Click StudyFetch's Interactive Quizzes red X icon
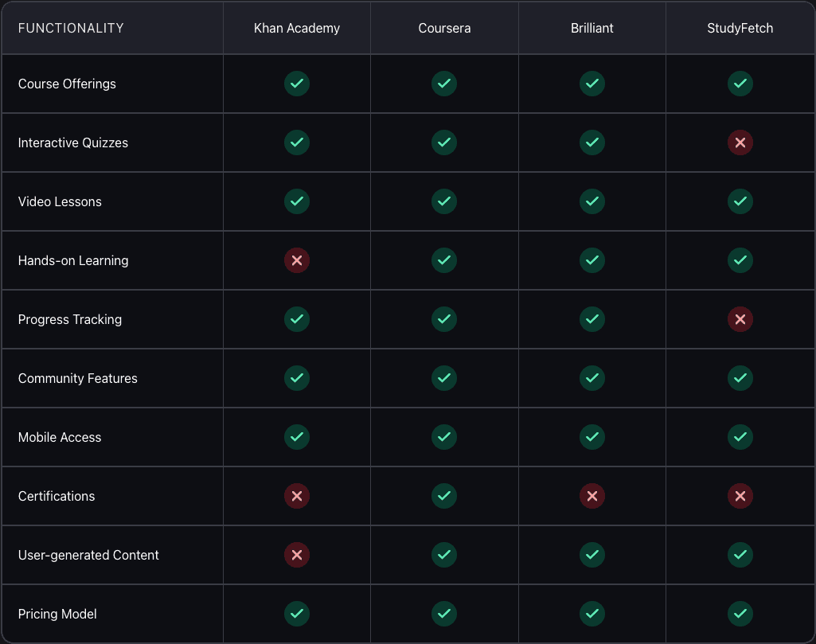The image size is (816, 644). [x=740, y=142]
